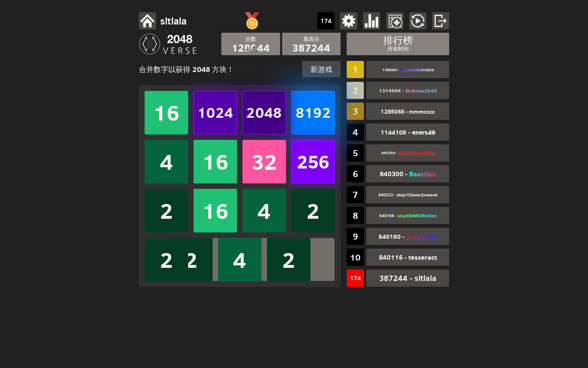View the statistics bar chart icon
Viewport: 588px width, 368px height.
tap(372, 21)
